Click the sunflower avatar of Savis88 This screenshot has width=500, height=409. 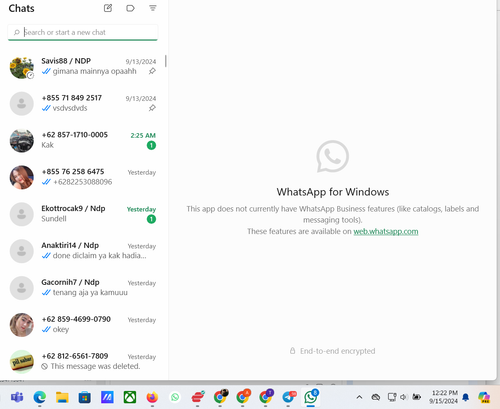tap(22, 67)
